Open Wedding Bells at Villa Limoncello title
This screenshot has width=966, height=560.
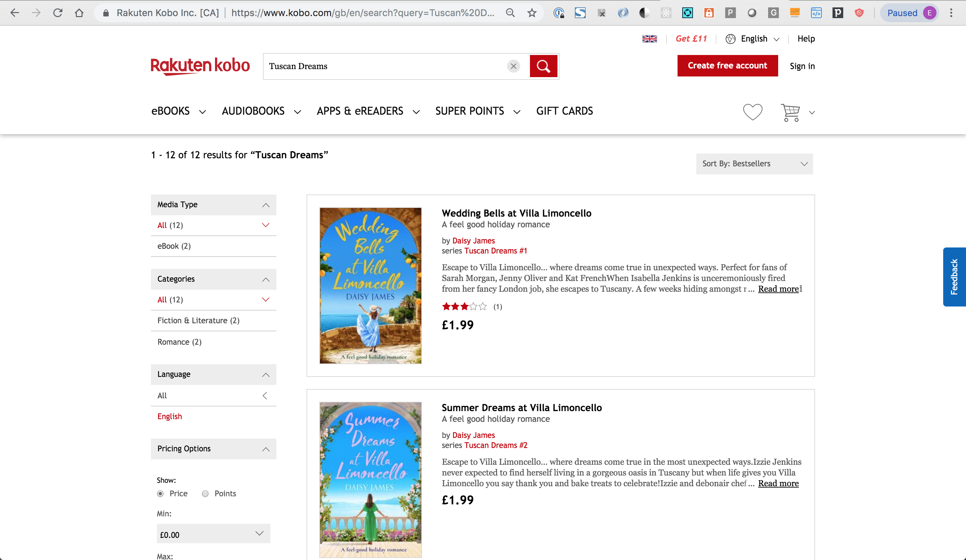pyautogui.click(x=516, y=213)
